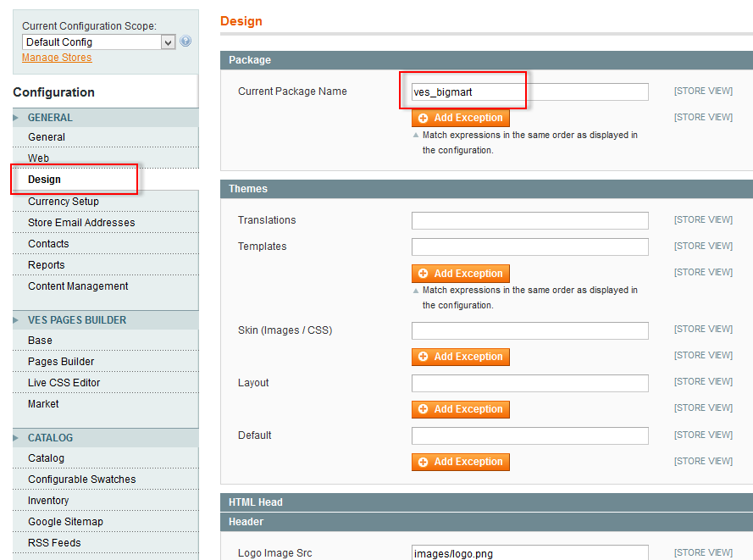Click the Logo Image Src field

[529, 553]
